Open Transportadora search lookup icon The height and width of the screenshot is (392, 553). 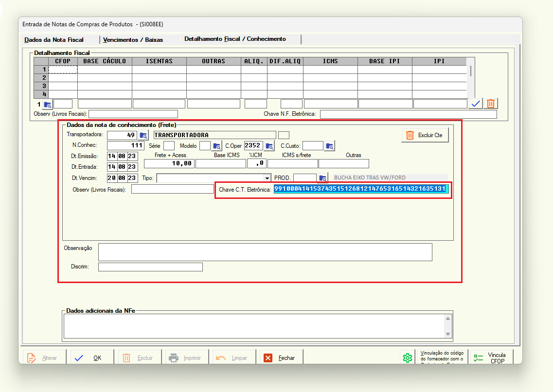[143, 135]
